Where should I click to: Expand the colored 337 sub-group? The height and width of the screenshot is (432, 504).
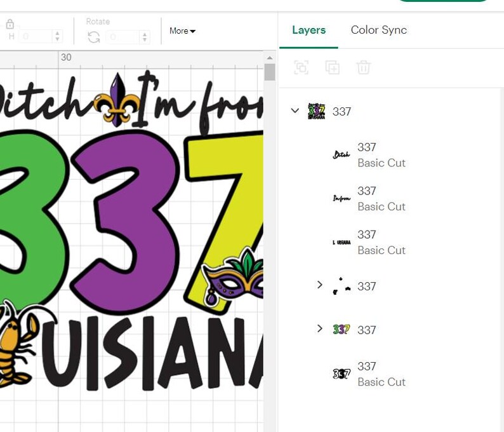pyautogui.click(x=319, y=328)
